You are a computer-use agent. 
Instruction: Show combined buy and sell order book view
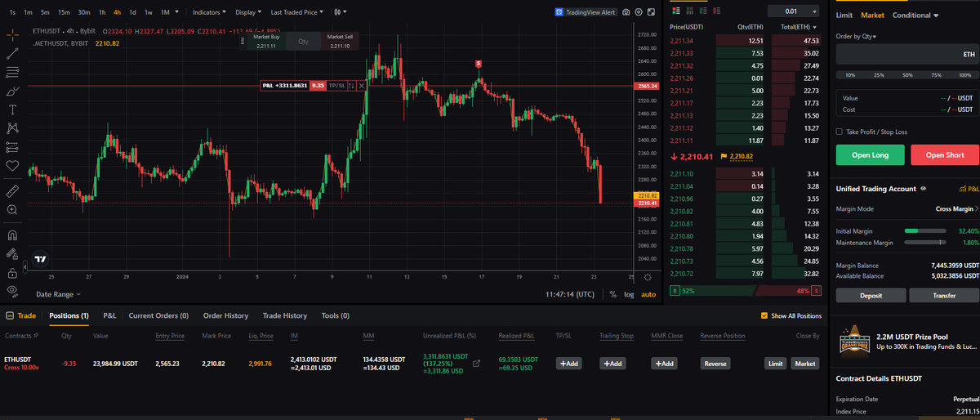pyautogui.click(x=675, y=11)
